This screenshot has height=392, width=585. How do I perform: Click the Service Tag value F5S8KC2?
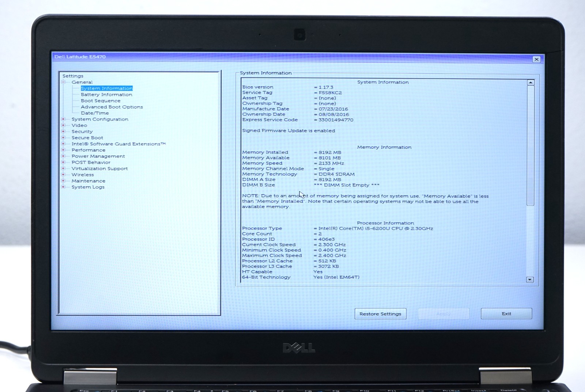pos(330,93)
